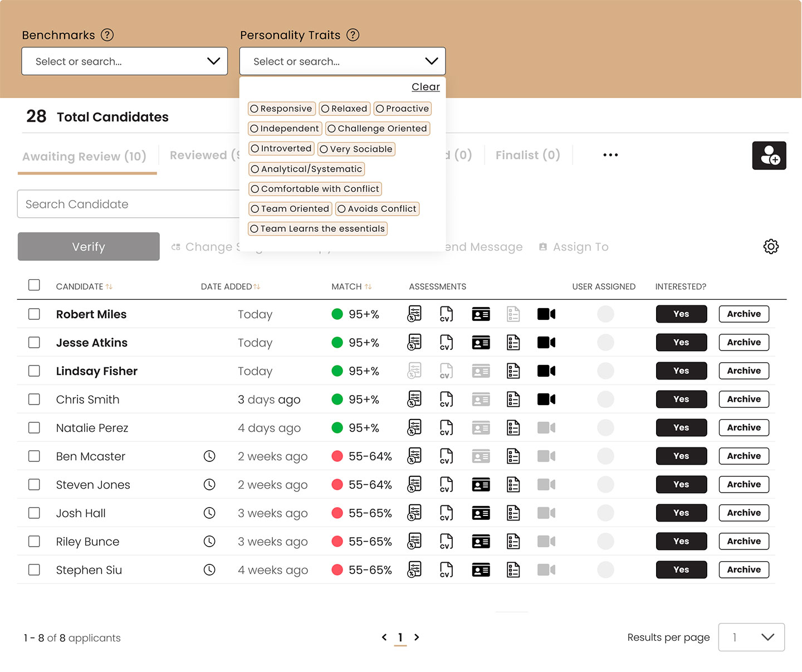Click Stephen Siu clock icon

[x=209, y=570]
